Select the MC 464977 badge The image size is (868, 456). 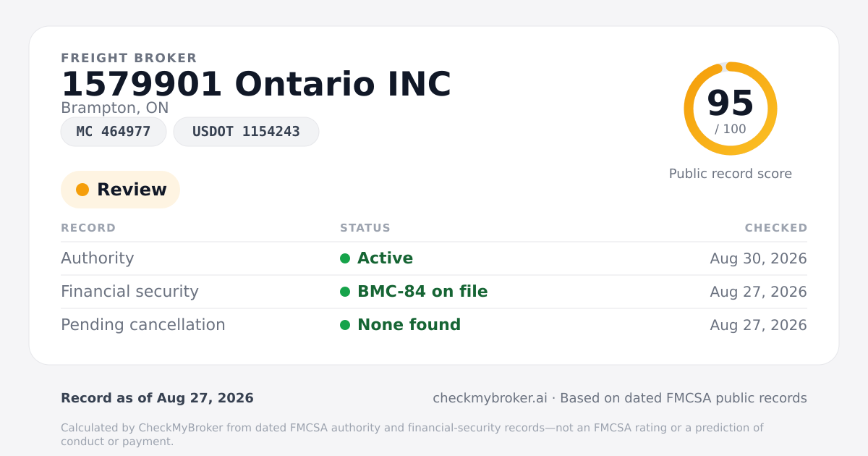[x=114, y=132]
